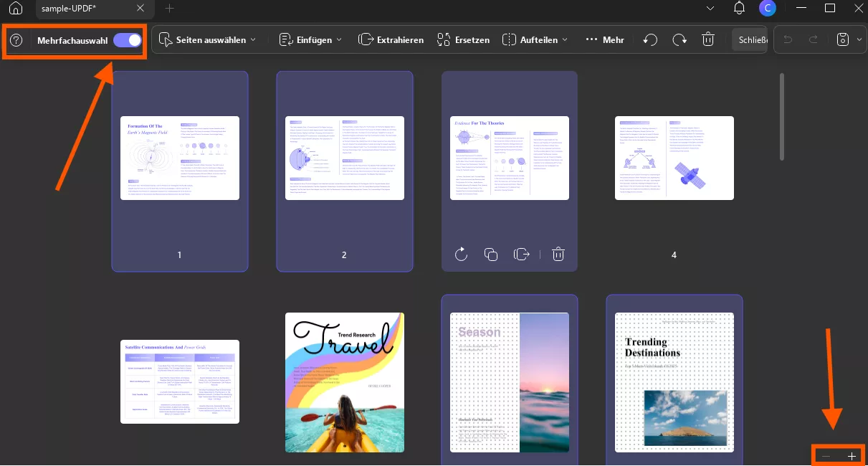Image resolution: width=868 pixels, height=466 pixels.
Task: Rotate page 3 using its thumbnail icon
Action: pyautogui.click(x=461, y=255)
